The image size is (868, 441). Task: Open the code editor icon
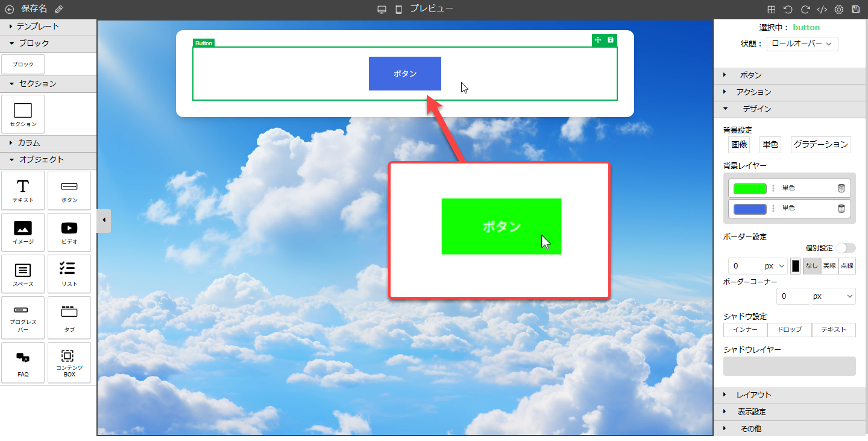[822, 9]
